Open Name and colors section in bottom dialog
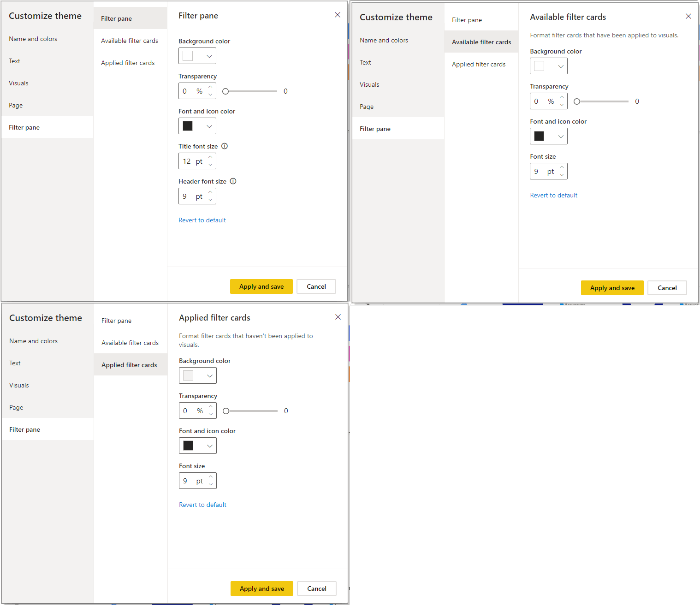Image resolution: width=700 pixels, height=607 pixels. tap(34, 341)
